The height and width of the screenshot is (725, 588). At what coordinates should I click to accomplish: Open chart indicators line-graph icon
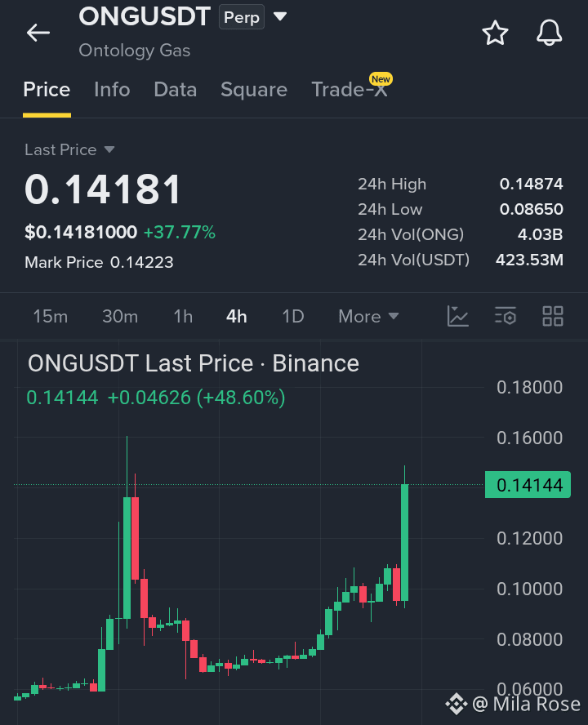(458, 316)
